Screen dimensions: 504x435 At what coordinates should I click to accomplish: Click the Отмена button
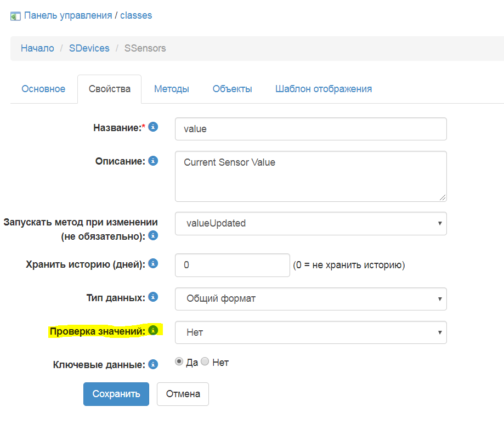[183, 394]
